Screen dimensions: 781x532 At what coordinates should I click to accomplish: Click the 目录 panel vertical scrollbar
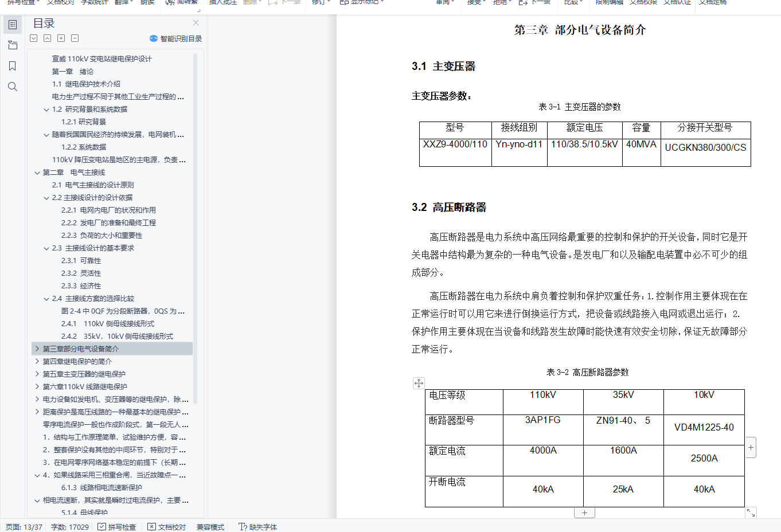195,228
